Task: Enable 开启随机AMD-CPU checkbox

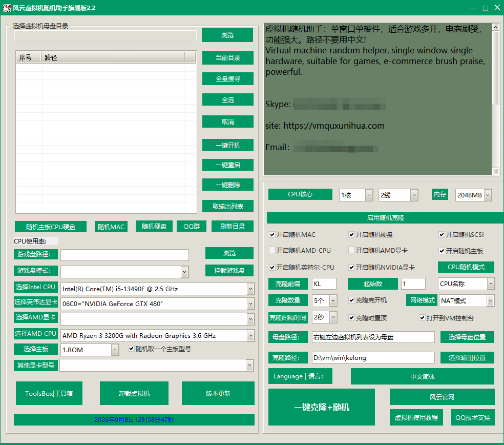Action: click(x=272, y=250)
